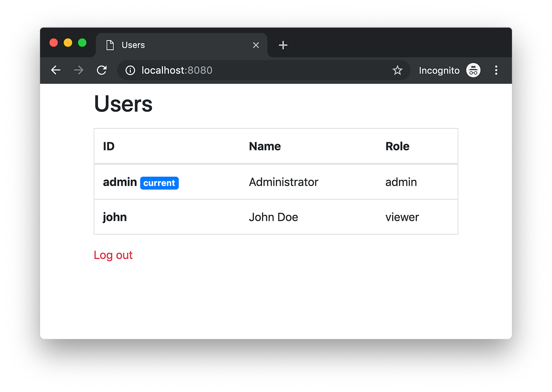Open the site information icon in address bar
Viewport: 552px width, 392px height.
tap(130, 70)
